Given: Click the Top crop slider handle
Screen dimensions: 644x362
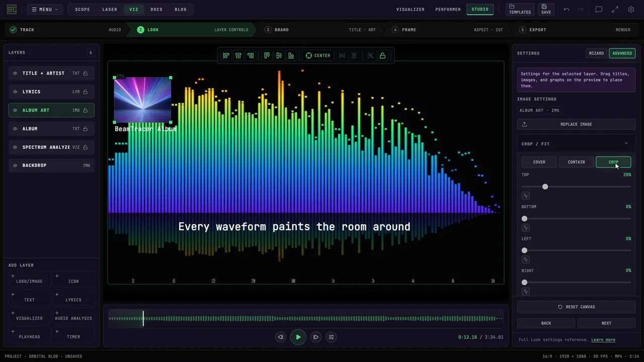Looking at the screenshot, I should click(545, 187).
